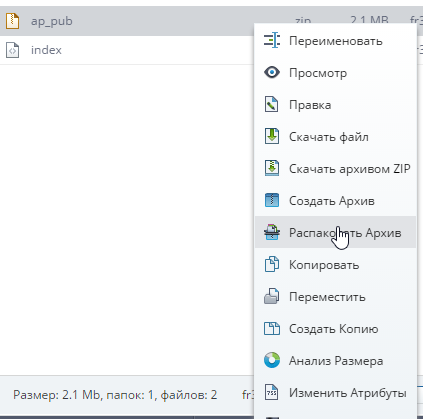Click the Анализ Размера pie chart icon

tap(272, 360)
